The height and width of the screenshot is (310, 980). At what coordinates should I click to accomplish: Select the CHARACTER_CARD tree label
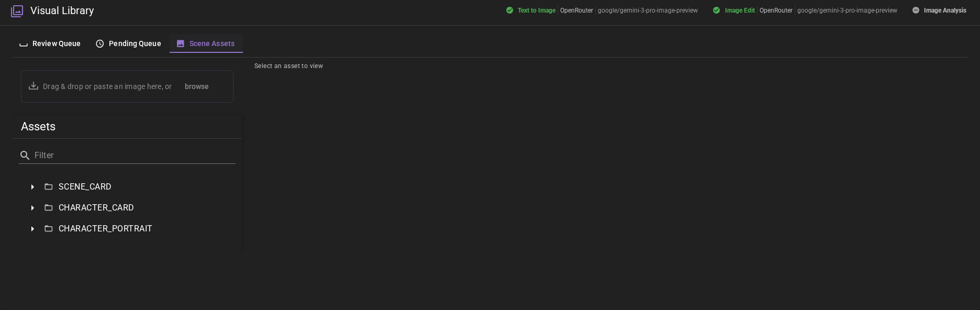[x=96, y=208]
